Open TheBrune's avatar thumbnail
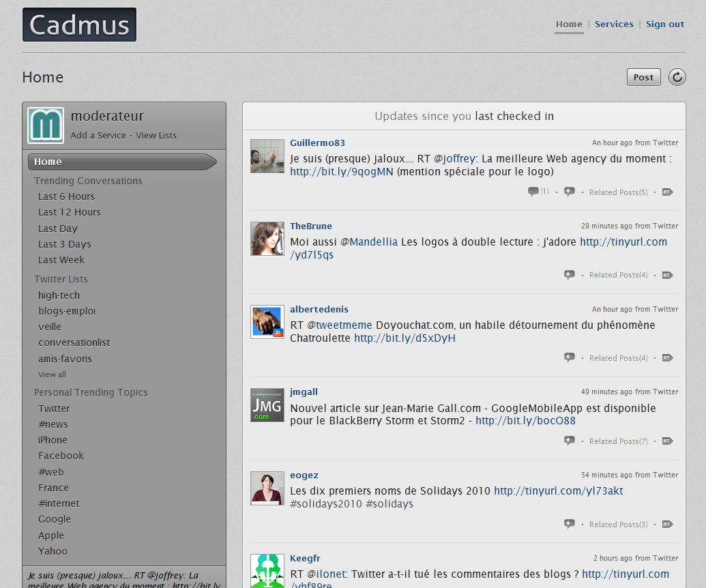This screenshot has width=706, height=588. click(x=267, y=239)
